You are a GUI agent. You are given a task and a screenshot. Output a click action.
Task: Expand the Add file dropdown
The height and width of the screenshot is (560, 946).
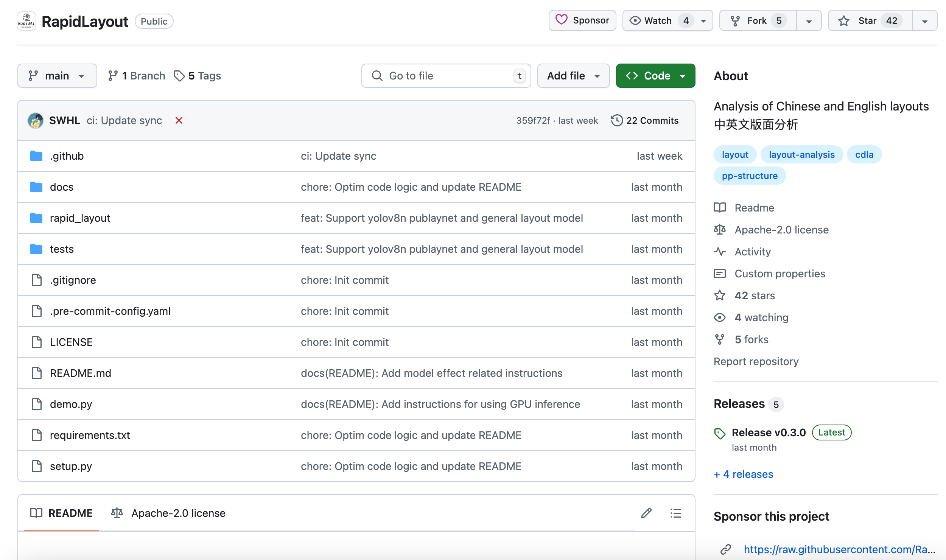coord(573,76)
